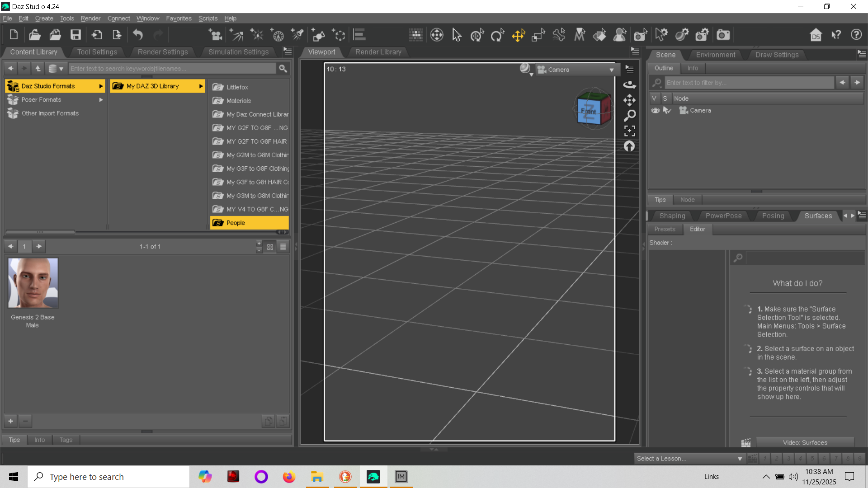This screenshot has width=868, height=488.
Task: Select the Rotate tool in toolbar
Action: coord(497,35)
